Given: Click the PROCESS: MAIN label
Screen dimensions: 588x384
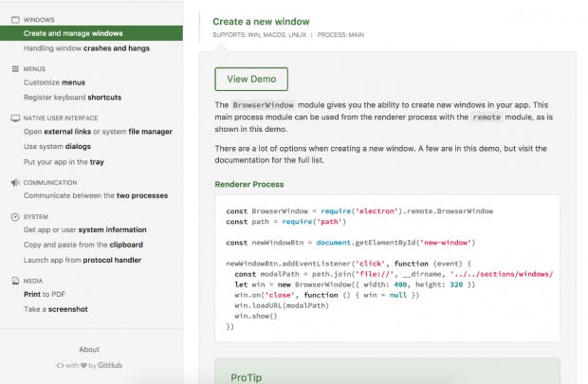Looking at the screenshot, I should click(x=340, y=35).
